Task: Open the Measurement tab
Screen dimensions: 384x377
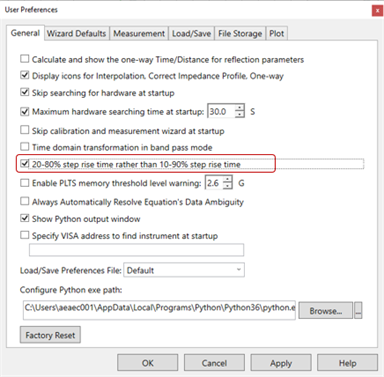Action: 139,34
